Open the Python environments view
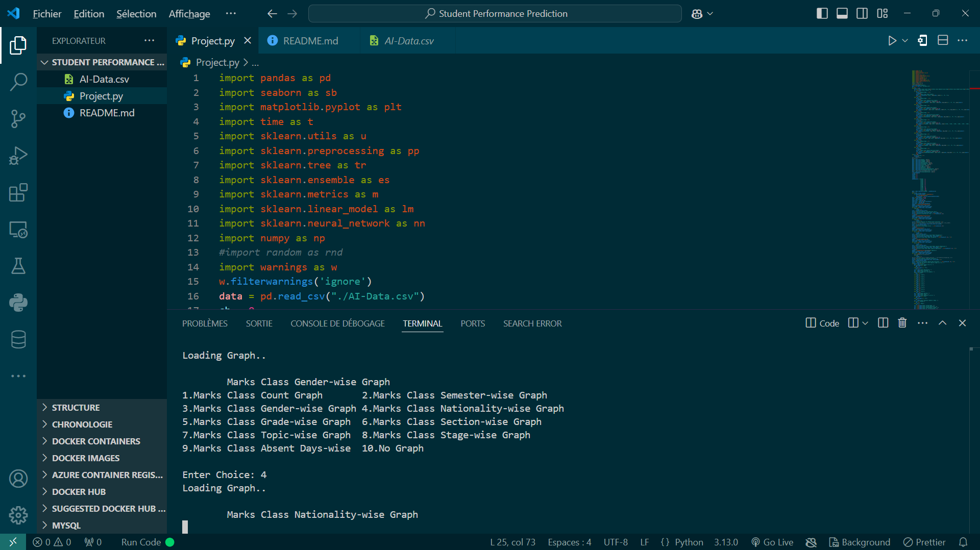The image size is (980, 550). (x=18, y=303)
